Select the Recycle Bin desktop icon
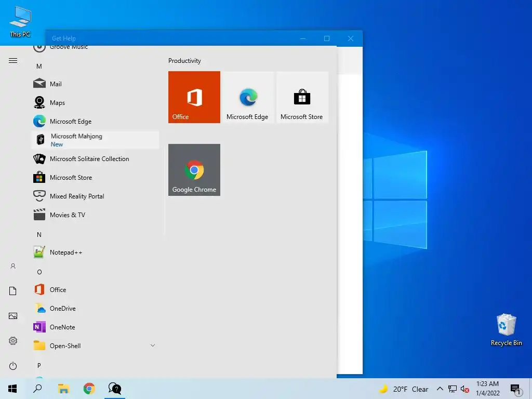This screenshot has width=532, height=399. click(506, 330)
